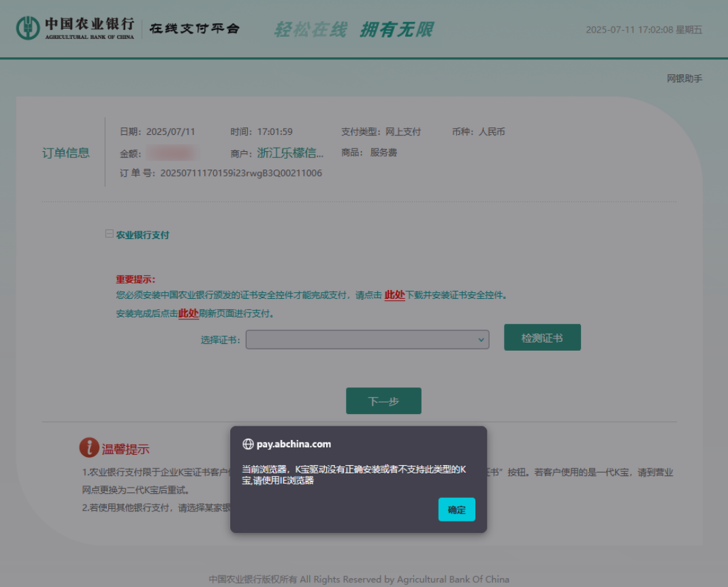Screen dimensions: 728x587
Task: Confirm the alert with 确定 button
Action: (456, 509)
